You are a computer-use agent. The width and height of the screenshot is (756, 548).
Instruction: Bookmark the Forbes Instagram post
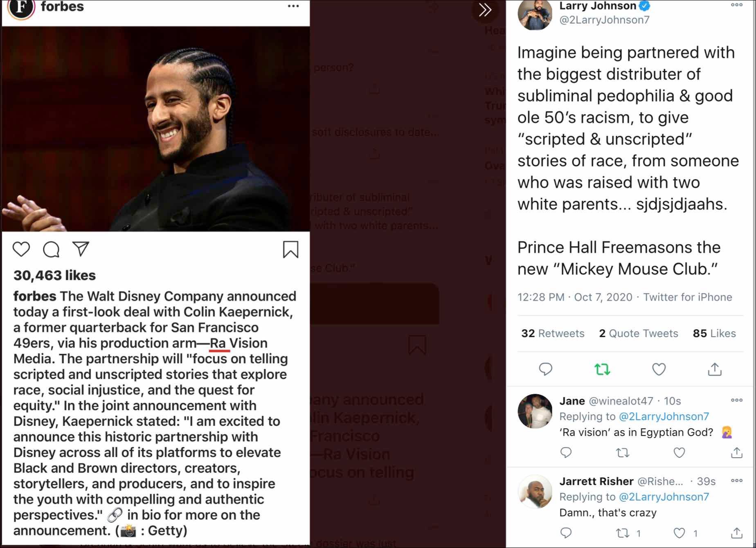point(290,249)
